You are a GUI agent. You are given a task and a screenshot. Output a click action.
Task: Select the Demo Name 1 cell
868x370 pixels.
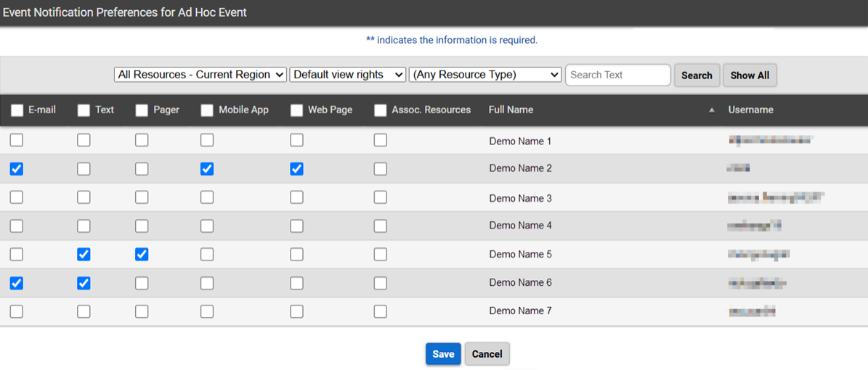(x=520, y=141)
